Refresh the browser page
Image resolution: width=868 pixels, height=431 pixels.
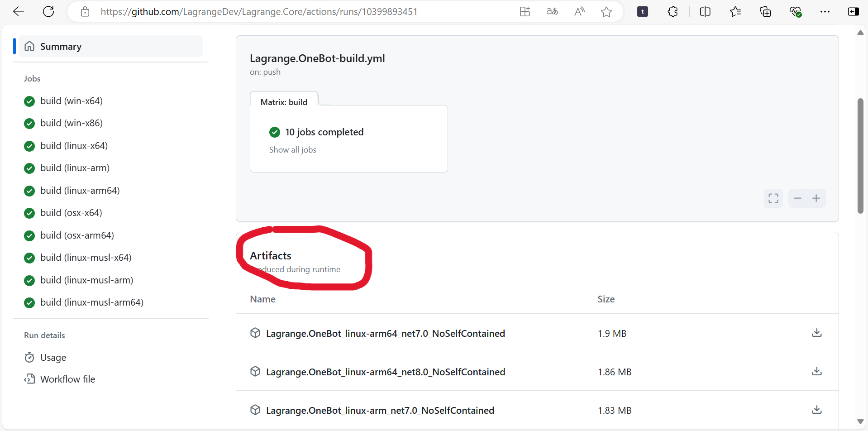coord(48,12)
